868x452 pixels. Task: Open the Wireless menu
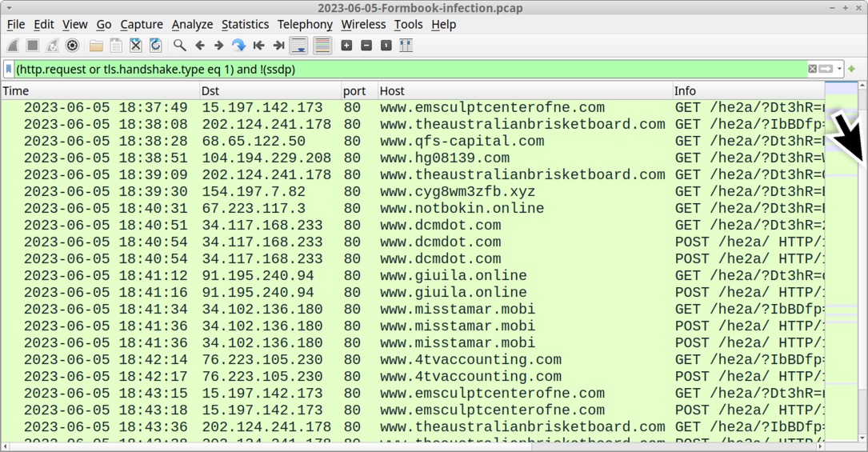tap(363, 24)
